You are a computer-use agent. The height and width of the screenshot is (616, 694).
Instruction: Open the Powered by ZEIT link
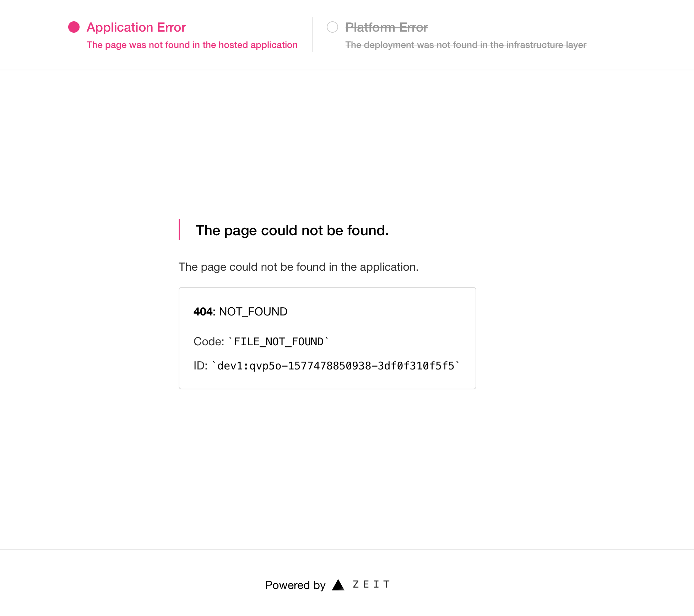pos(327,585)
